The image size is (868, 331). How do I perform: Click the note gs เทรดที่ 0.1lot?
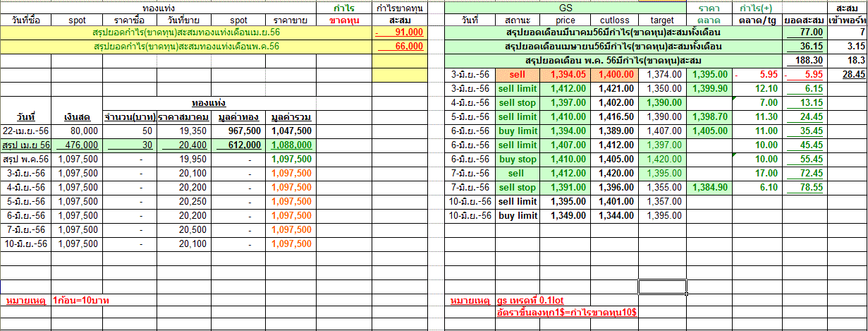click(x=531, y=301)
